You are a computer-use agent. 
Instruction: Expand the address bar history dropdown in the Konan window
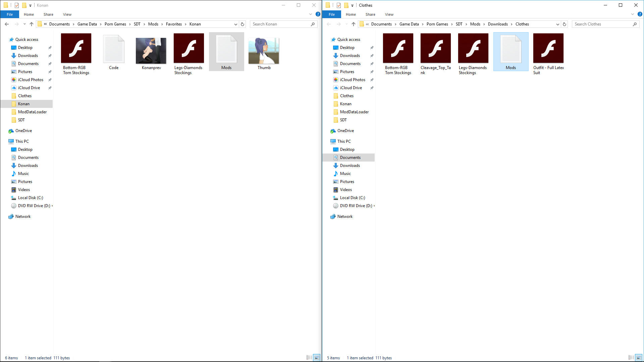coord(235,24)
